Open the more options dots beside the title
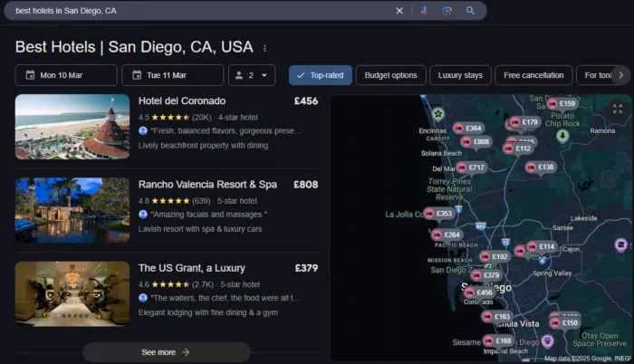The image size is (634, 364). tap(264, 48)
